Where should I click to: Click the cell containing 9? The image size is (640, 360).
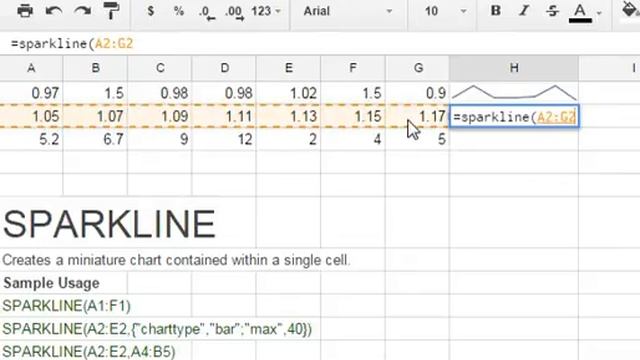(x=160, y=139)
